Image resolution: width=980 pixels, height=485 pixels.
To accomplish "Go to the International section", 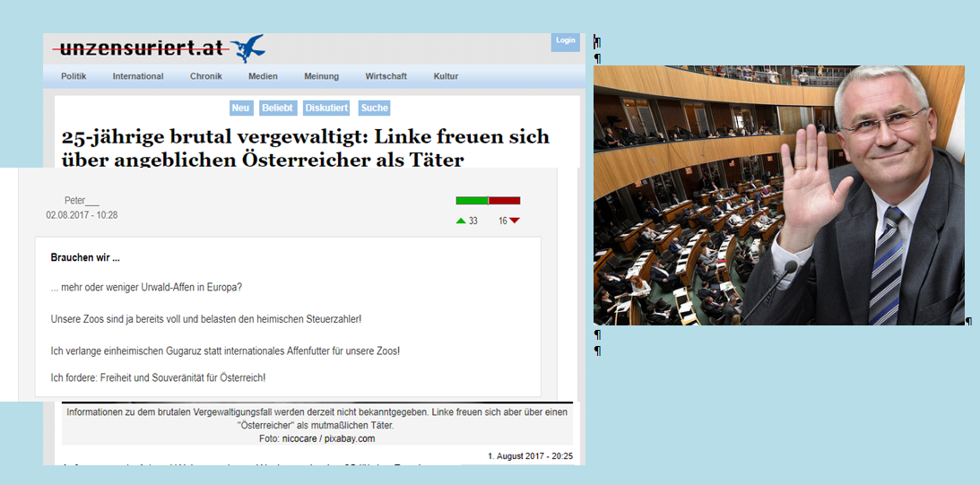I will [x=138, y=76].
